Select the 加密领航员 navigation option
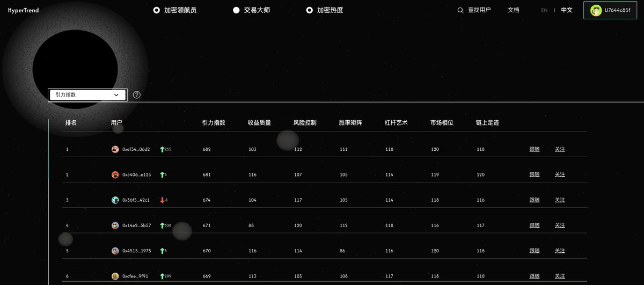644x285 pixels. [x=175, y=10]
